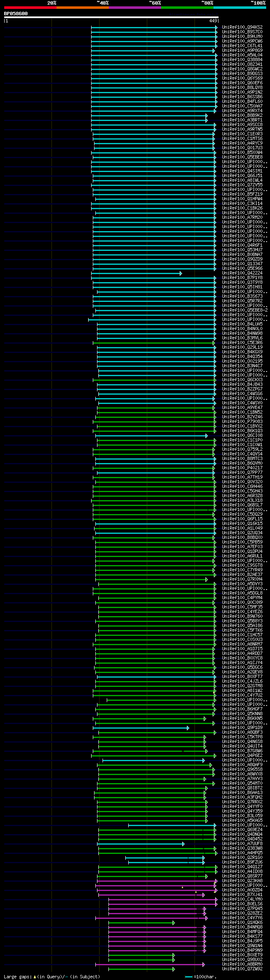
Task: Select the UniRef100_B7XJ41 label
Action: coord(242,894)
